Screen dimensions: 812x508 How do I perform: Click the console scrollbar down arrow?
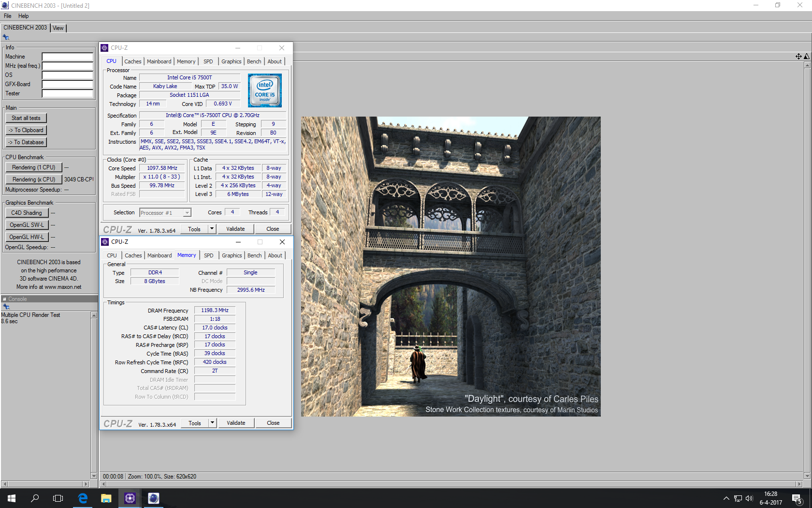94,476
